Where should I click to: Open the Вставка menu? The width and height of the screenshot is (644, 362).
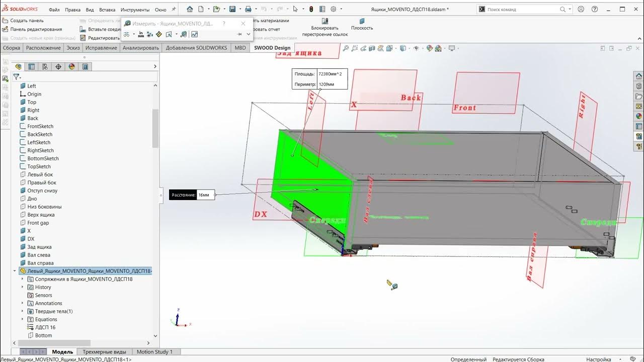(107, 10)
